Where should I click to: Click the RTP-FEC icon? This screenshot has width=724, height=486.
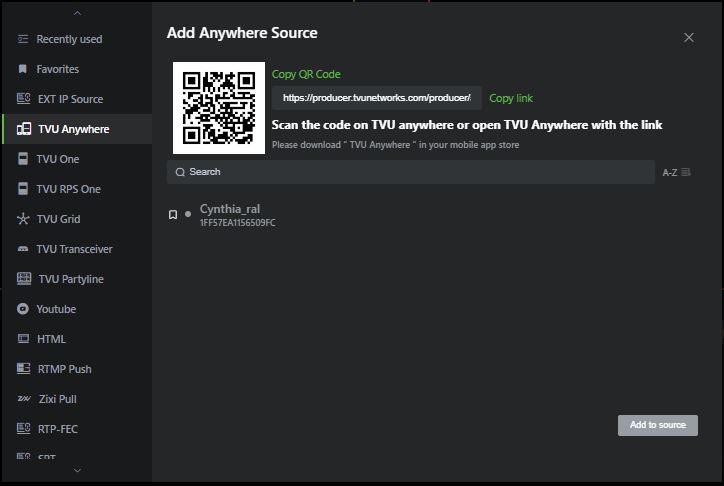24,429
